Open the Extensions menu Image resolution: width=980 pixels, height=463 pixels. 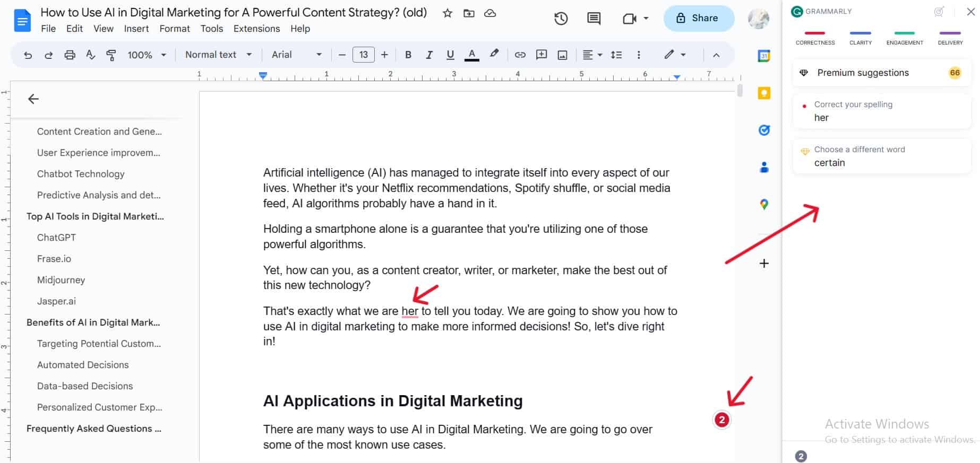[x=256, y=29]
